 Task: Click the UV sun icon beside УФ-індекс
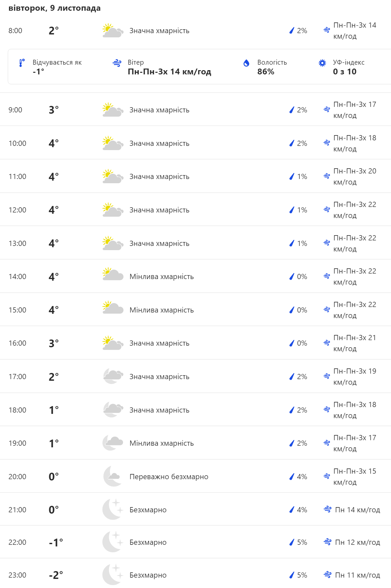(x=322, y=63)
